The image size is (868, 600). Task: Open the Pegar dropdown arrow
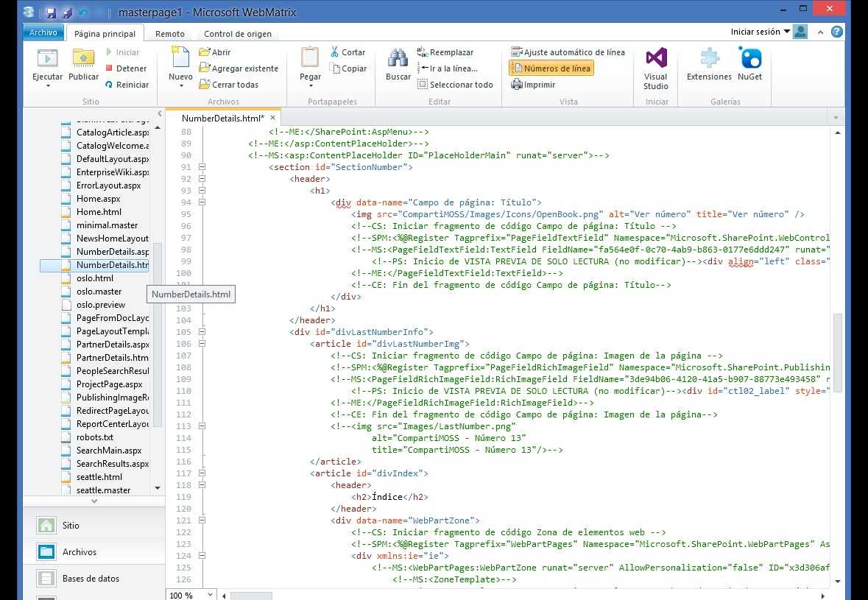(311, 86)
